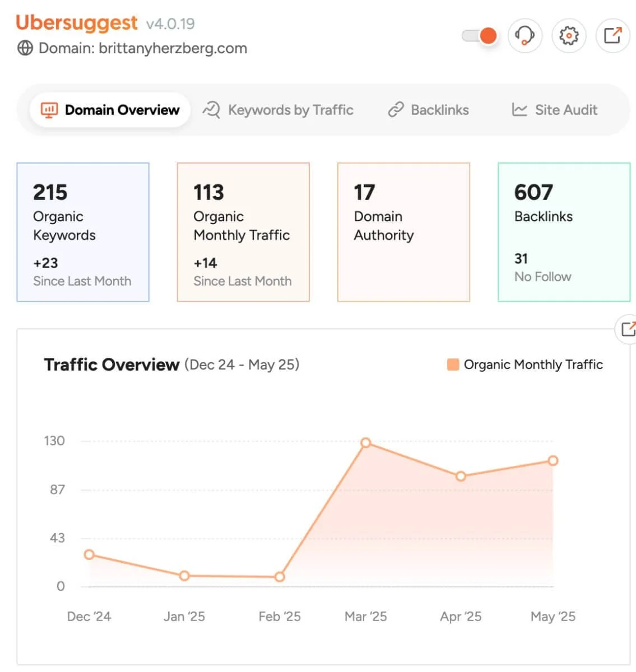This screenshot has height=672, width=636.
Task: Click the (Dec 24 - May 25) date range
Action: pyautogui.click(x=242, y=365)
